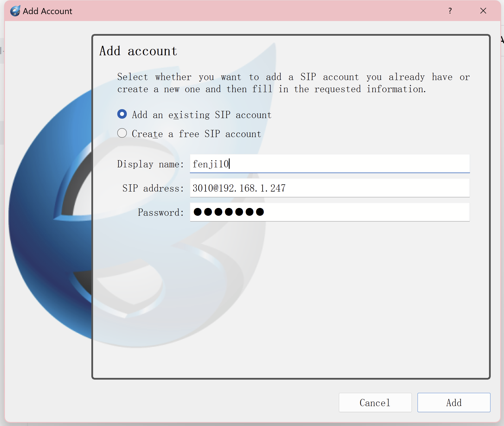Close the Add Account dialog
The width and height of the screenshot is (504, 426).
pos(483,11)
